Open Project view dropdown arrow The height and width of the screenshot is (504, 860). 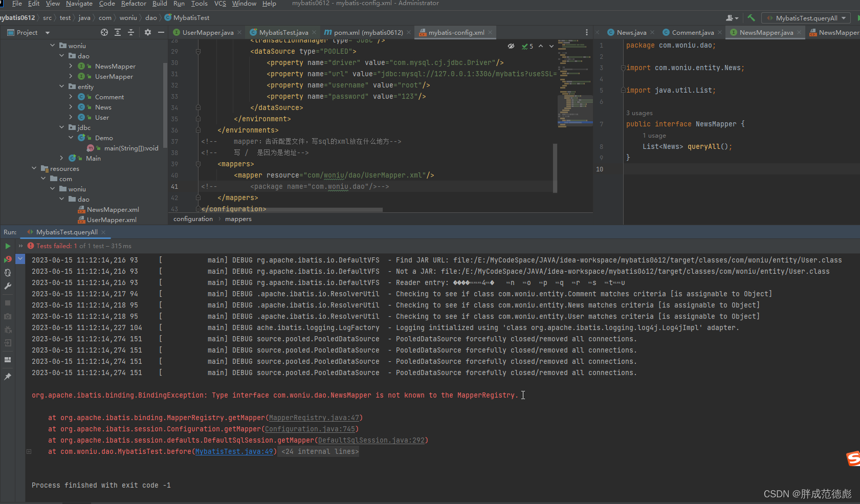coord(48,33)
